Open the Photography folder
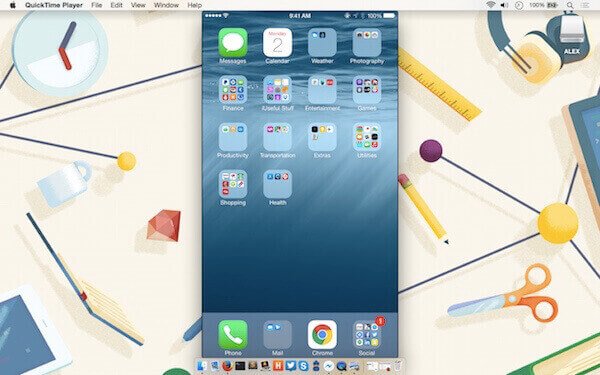600x375 pixels. [367, 42]
